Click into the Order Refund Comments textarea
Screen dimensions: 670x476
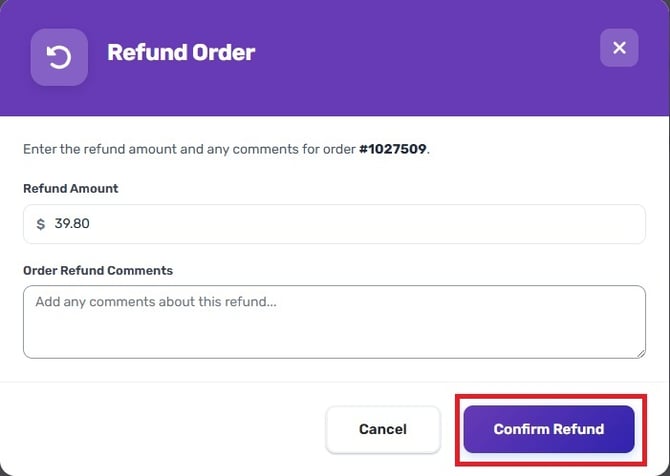(x=334, y=322)
